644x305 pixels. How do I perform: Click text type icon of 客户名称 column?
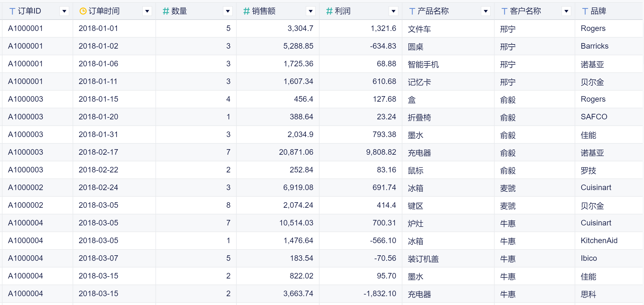pyautogui.click(x=504, y=11)
